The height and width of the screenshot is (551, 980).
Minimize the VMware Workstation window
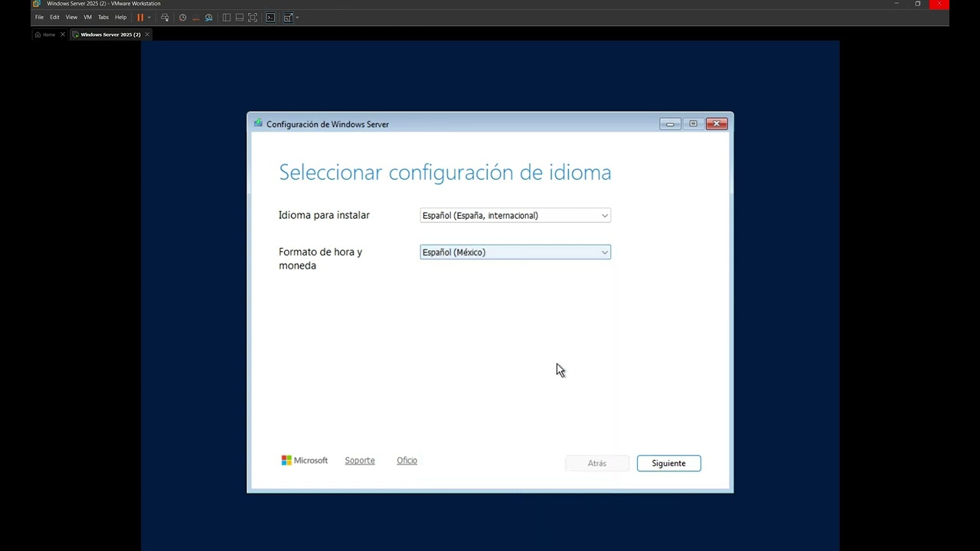[897, 4]
